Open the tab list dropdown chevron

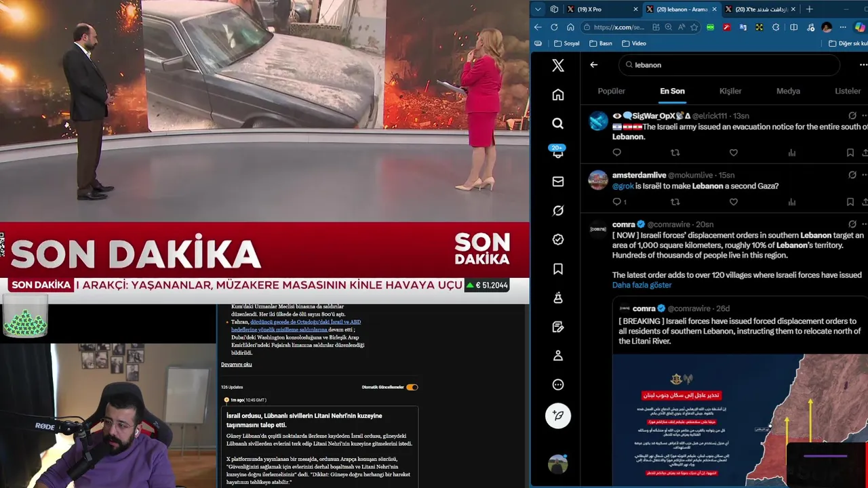[x=538, y=9]
